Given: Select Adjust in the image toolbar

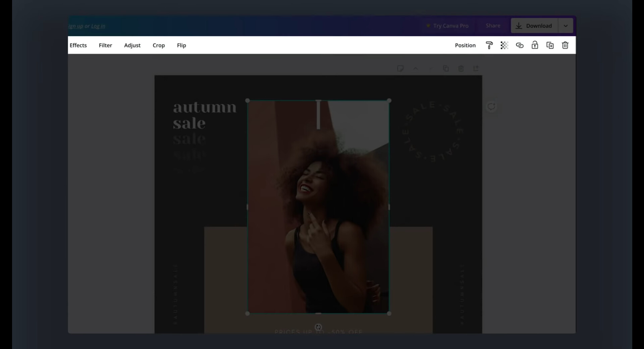Looking at the screenshot, I should click(132, 45).
